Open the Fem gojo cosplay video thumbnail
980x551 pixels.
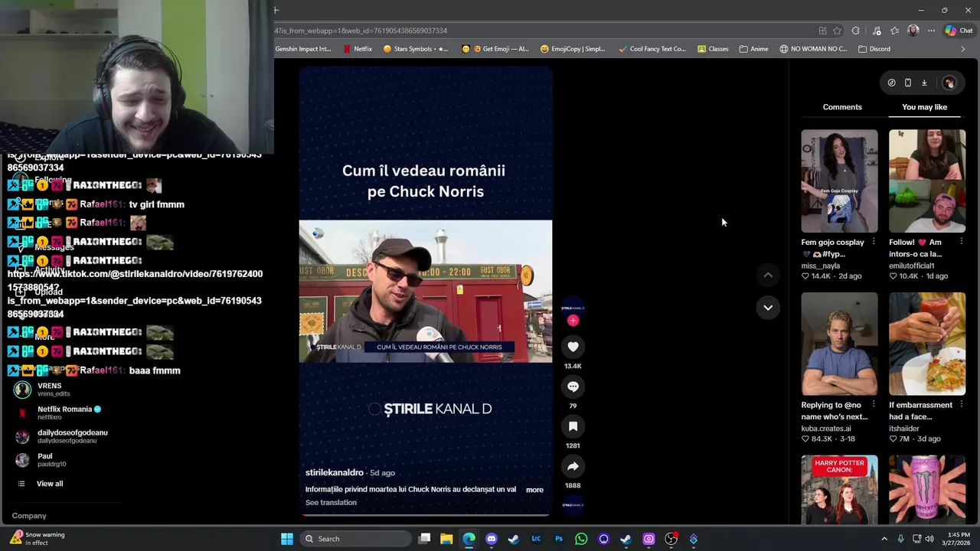pos(839,181)
